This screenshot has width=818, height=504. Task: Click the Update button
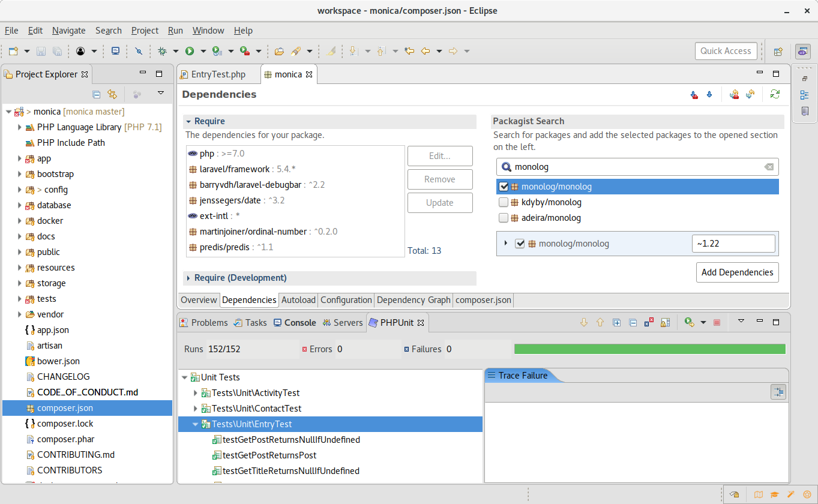440,203
